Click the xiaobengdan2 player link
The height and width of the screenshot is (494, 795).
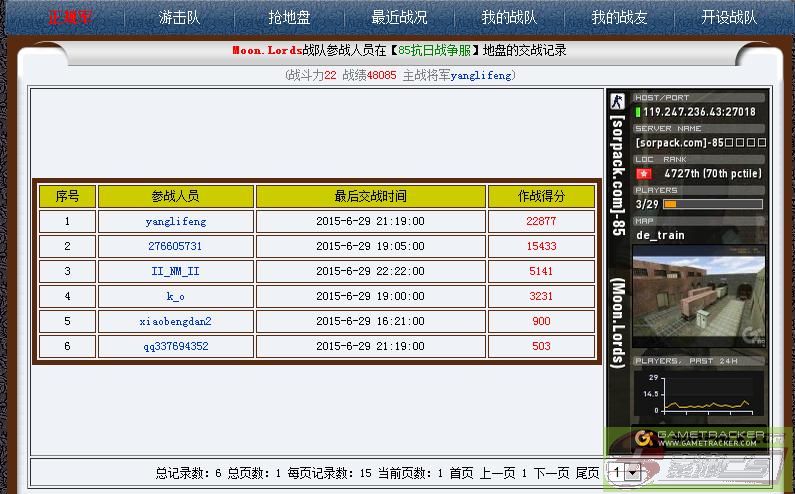175,321
